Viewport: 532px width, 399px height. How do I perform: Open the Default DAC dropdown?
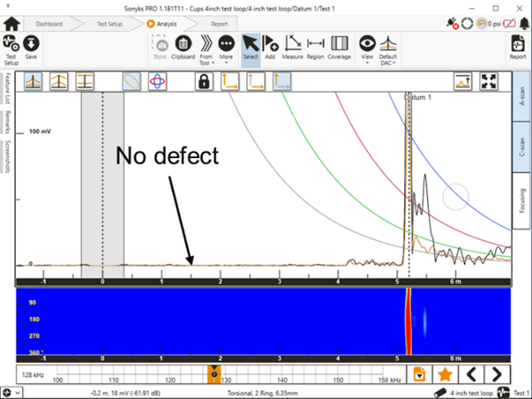(389, 49)
